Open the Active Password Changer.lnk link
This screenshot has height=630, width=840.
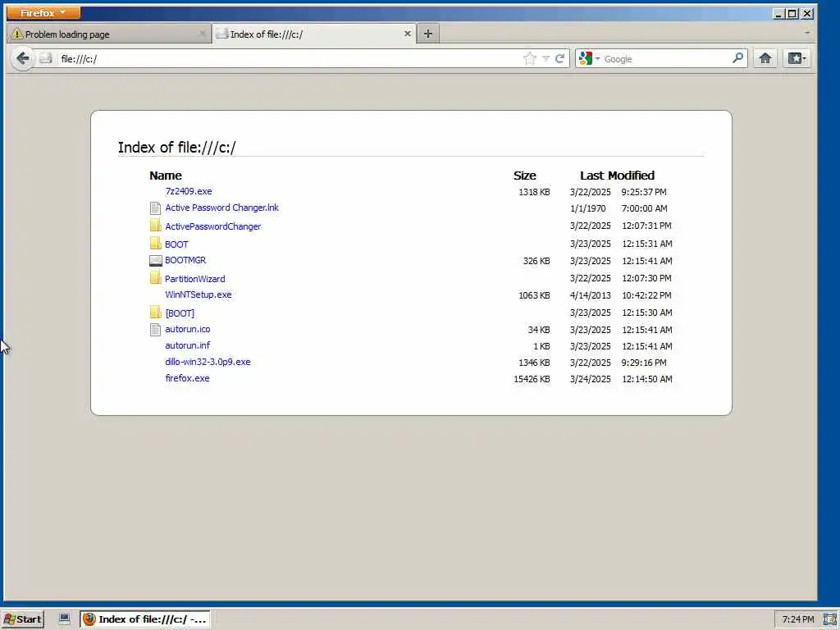click(x=221, y=208)
